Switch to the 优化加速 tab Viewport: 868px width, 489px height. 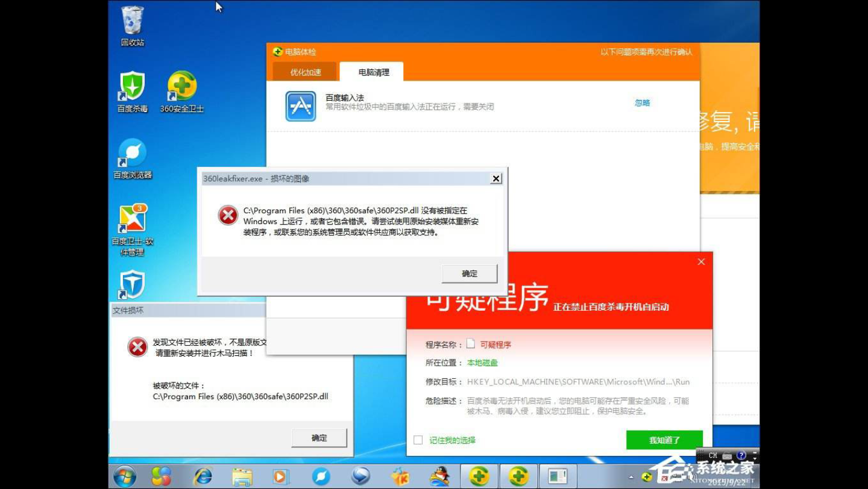[x=306, y=72]
